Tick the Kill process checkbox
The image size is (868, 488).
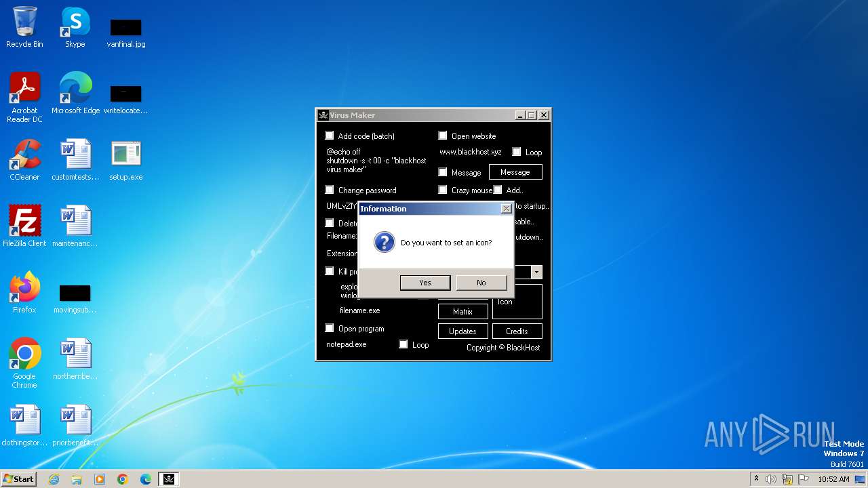[330, 271]
